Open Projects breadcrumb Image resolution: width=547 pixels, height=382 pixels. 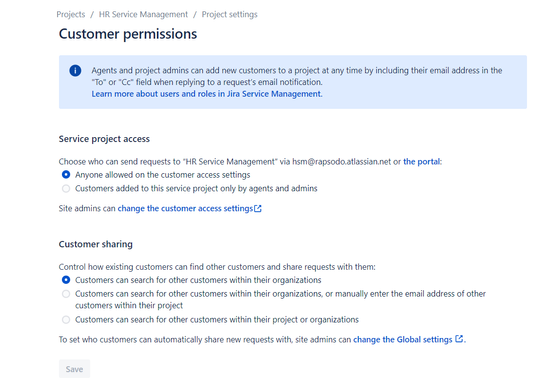pos(71,14)
